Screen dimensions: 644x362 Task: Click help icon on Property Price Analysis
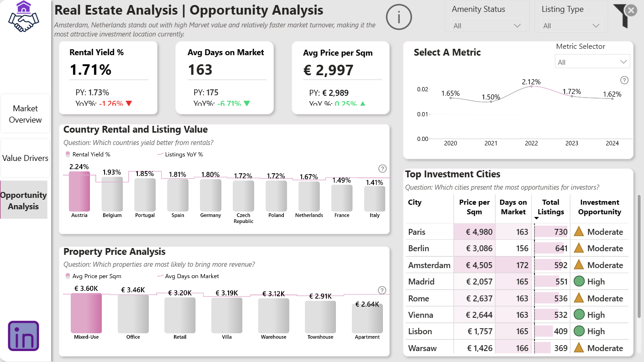click(x=382, y=290)
